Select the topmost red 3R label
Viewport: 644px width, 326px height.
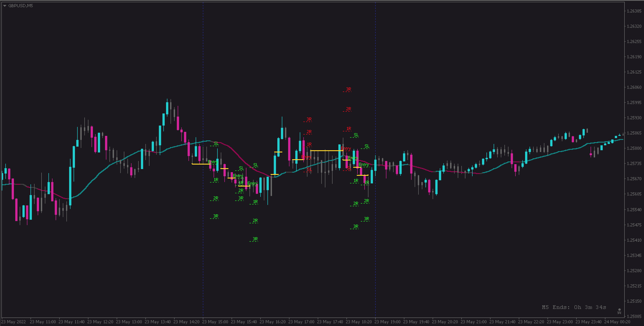348,89
